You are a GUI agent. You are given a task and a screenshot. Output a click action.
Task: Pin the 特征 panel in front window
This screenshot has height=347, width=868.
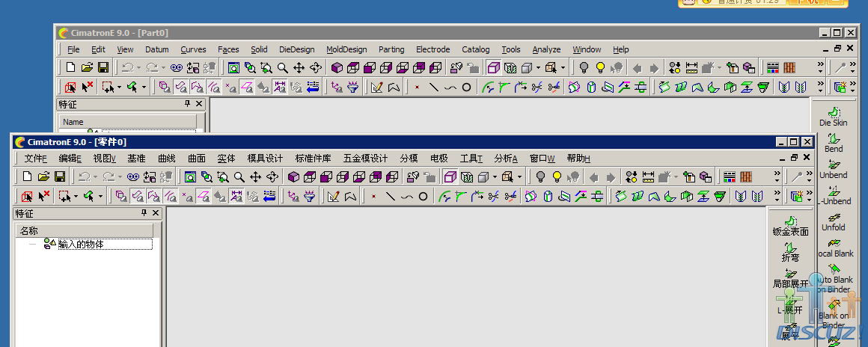(x=144, y=213)
